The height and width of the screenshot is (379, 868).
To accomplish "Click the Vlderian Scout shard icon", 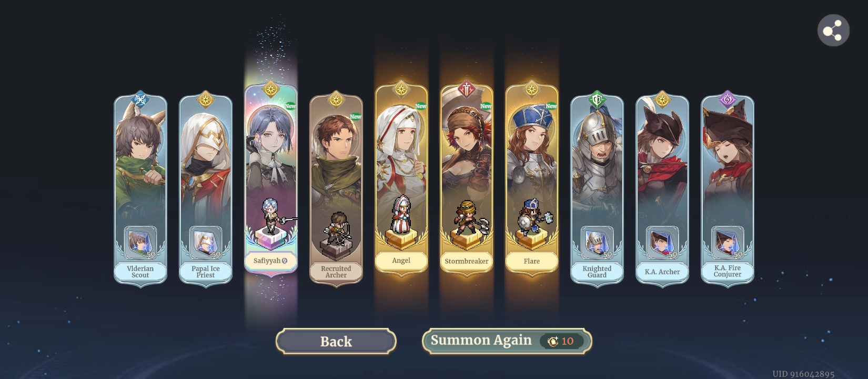I will pyautogui.click(x=140, y=243).
